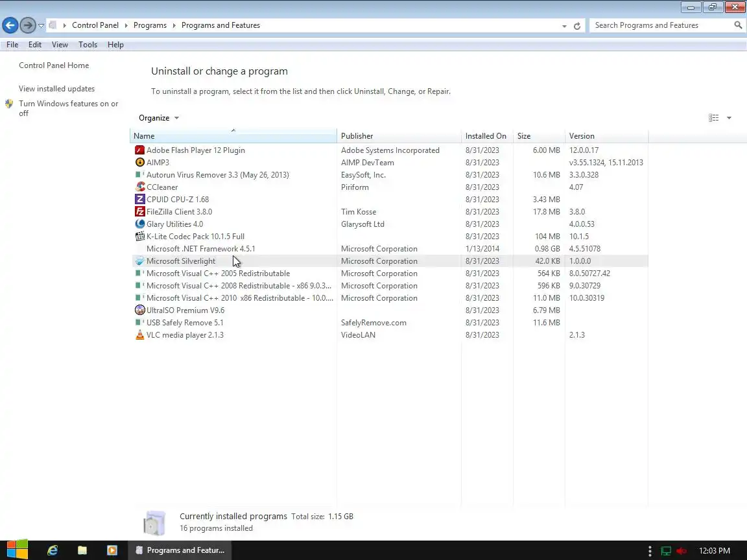This screenshot has height=560, width=747.
Task: Open the File menu
Action: [x=12, y=45]
